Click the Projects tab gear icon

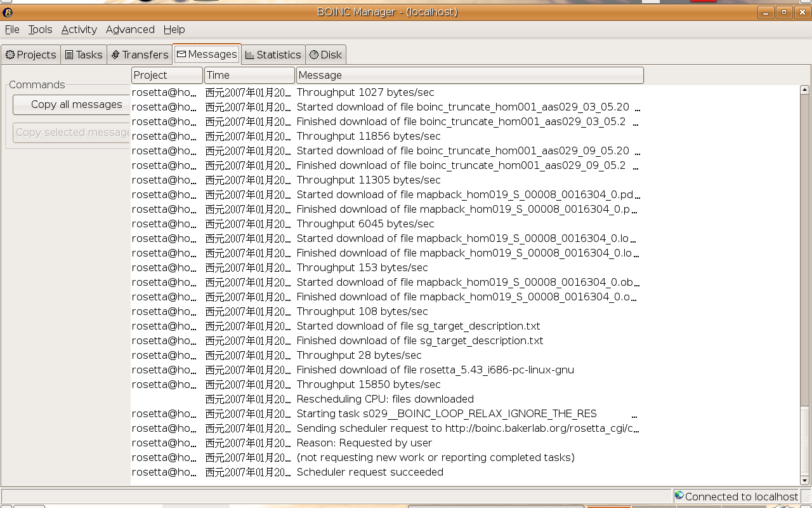tap(10, 55)
